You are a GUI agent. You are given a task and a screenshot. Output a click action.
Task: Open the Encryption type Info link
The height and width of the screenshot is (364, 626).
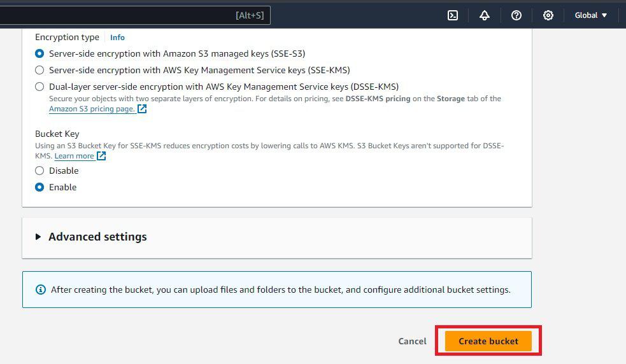(117, 38)
